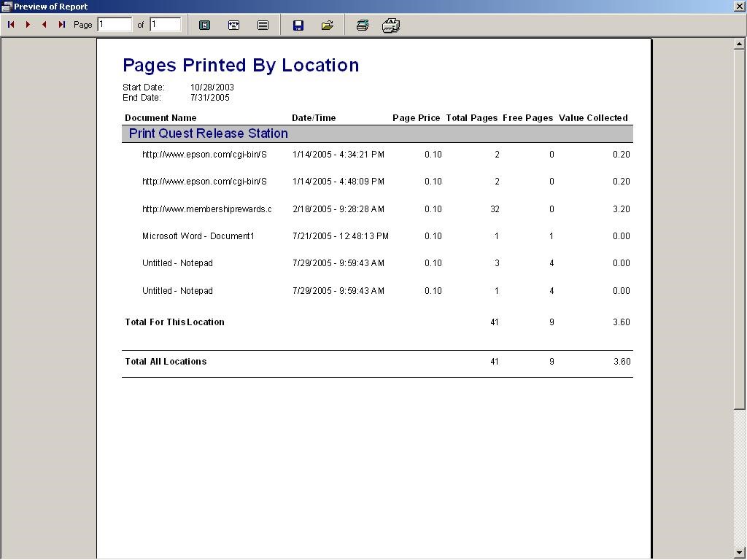The width and height of the screenshot is (747, 560).
Task: Save the report with the floppy disk icon
Action: coord(298,25)
